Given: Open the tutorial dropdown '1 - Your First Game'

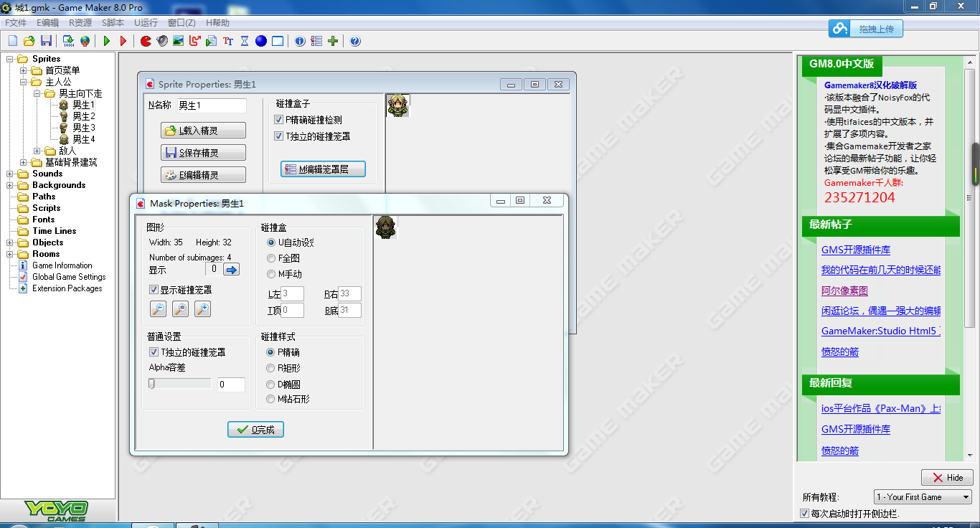Looking at the screenshot, I should pyautogui.click(x=923, y=496).
